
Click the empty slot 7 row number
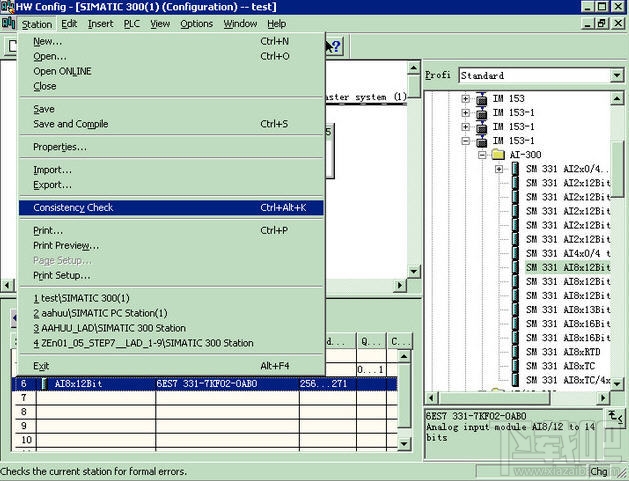[x=24, y=398]
